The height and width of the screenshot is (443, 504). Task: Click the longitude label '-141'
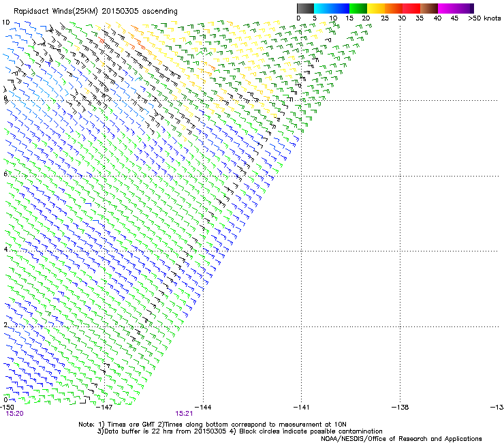click(302, 408)
